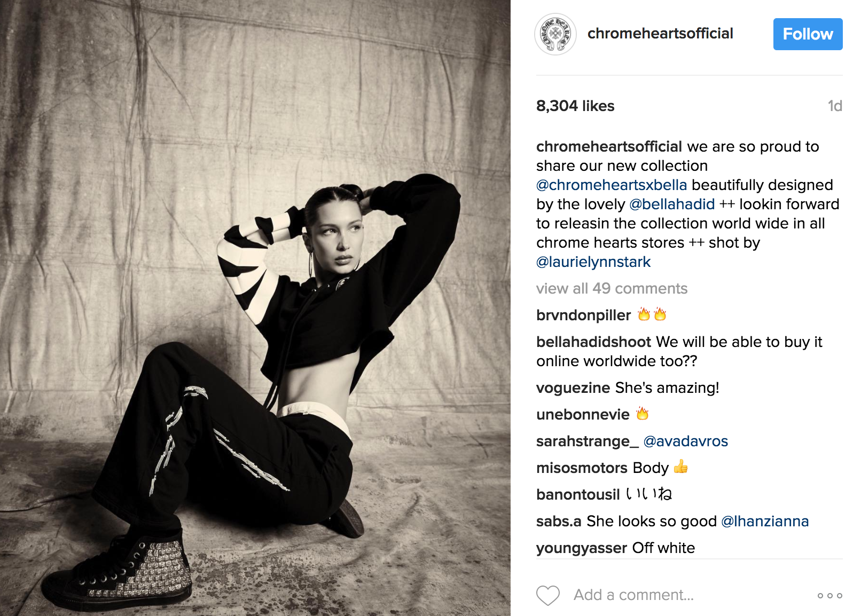This screenshot has height=616, width=861.
Task: Open the @chromeheartsxbella mention
Action: tap(612, 185)
